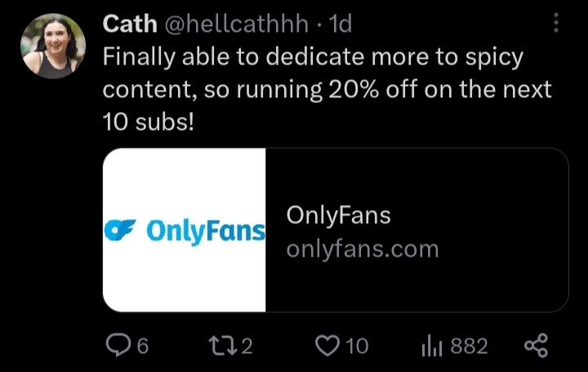This screenshot has width=588, height=372.
Task: Click the reply count 6
Action: 142,347
